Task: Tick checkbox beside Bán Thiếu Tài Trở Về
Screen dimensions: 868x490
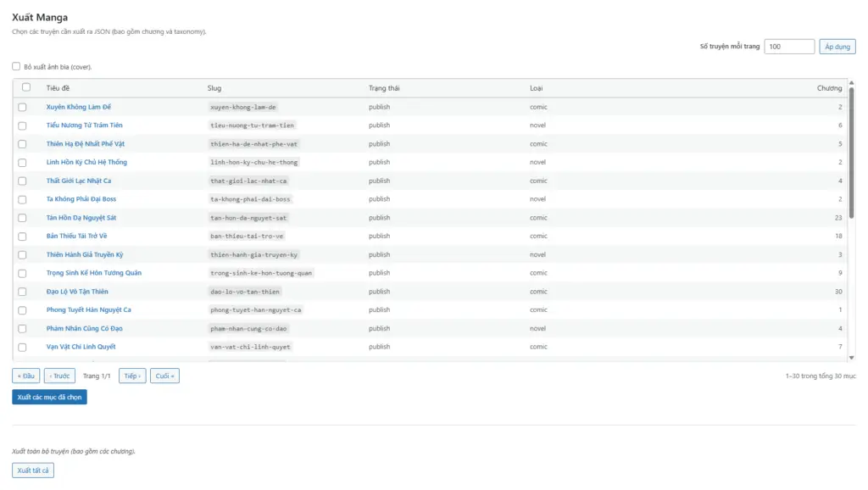Action: click(22, 237)
